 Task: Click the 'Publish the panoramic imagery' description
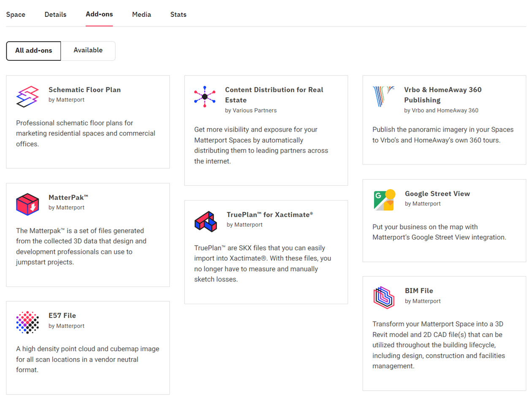443,135
